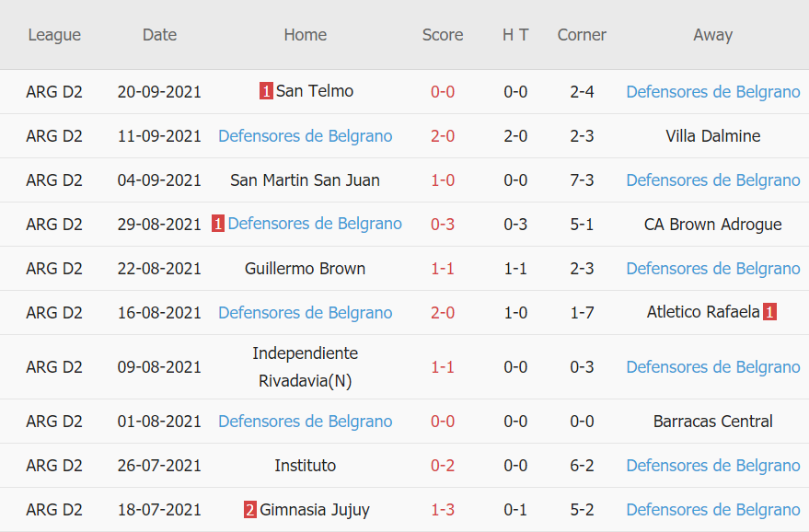Open the 0-3 score against CA Brown Adrogue
Screen dimensions: 809x532
click(x=443, y=225)
